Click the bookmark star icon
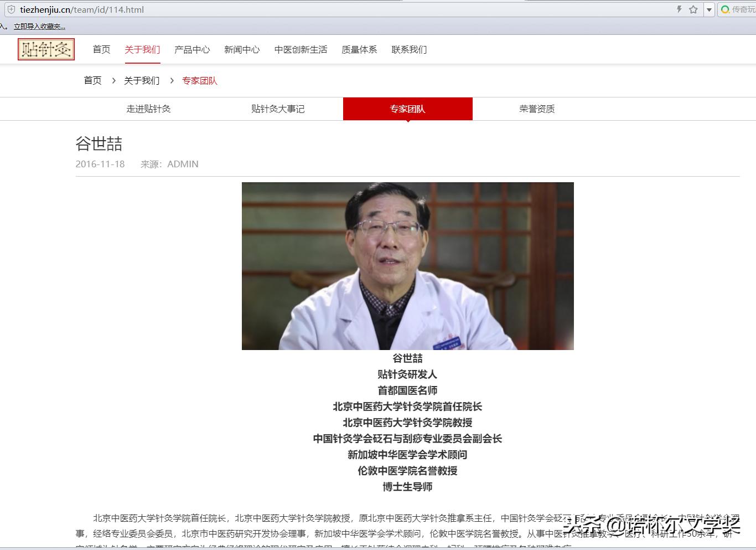756x550 pixels. 693,9
